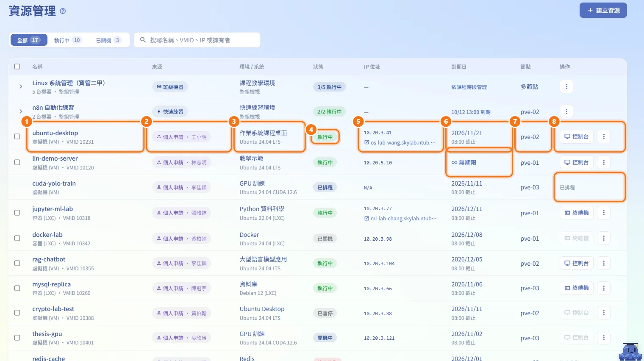
Task: Check the jupyter-ml-lab row checkbox
Action: coord(17,213)
